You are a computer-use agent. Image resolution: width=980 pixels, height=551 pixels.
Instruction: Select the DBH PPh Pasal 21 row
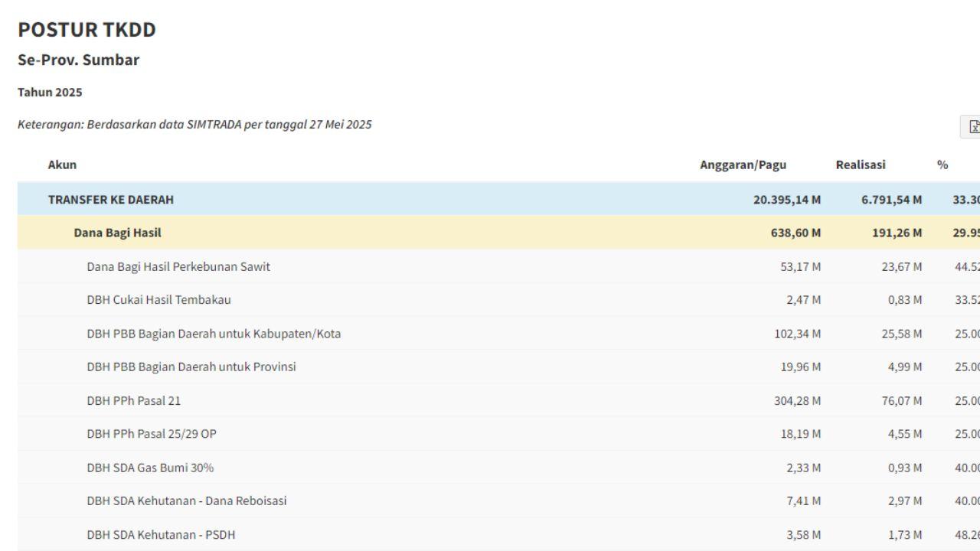(134, 400)
